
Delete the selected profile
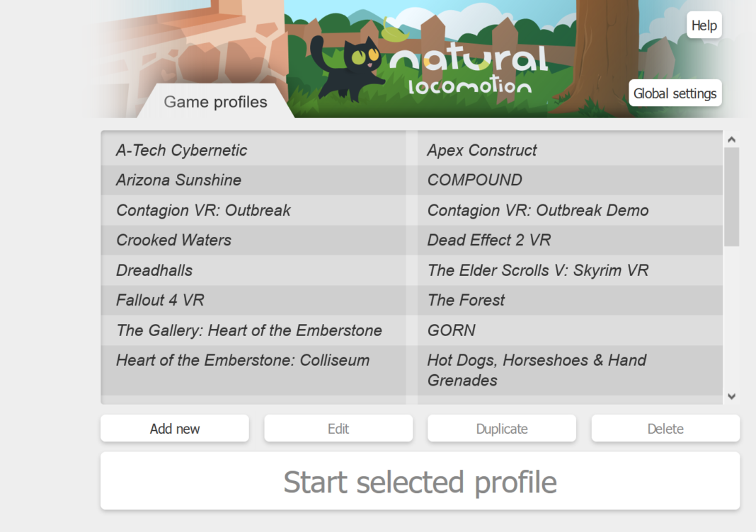(665, 429)
